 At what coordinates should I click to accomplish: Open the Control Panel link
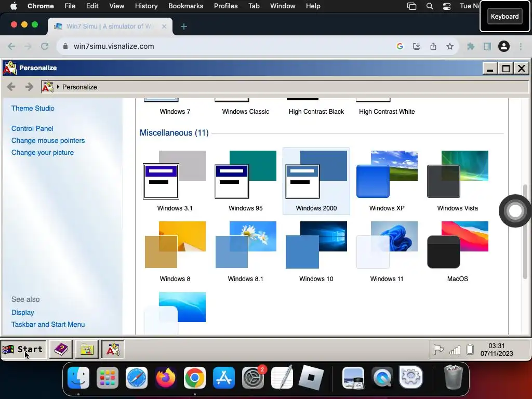pos(32,129)
